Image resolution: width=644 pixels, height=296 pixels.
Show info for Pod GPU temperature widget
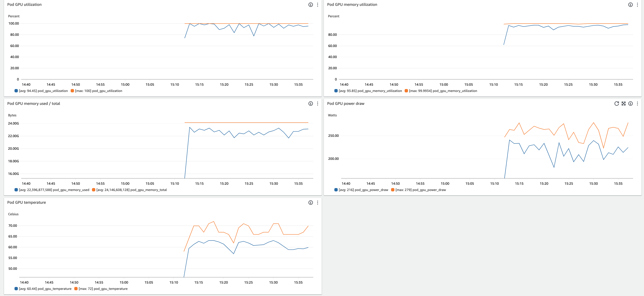[310, 203]
